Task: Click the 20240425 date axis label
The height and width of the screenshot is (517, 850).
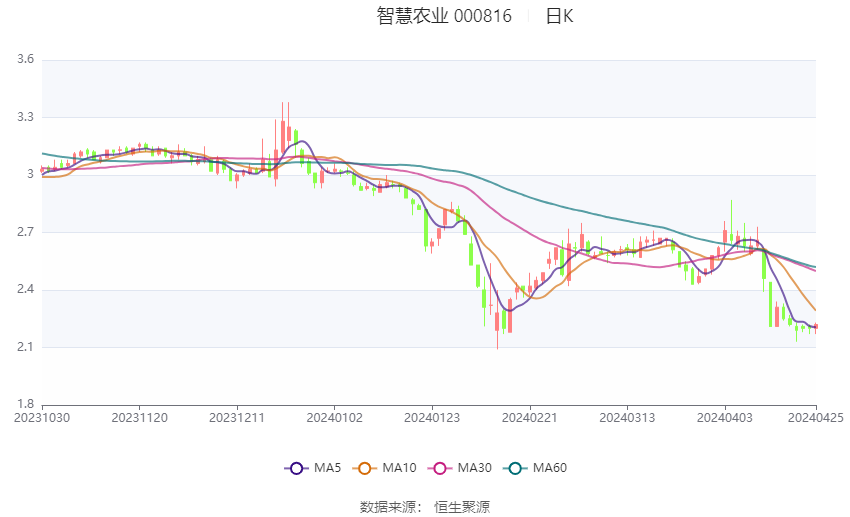Action: [x=815, y=418]
